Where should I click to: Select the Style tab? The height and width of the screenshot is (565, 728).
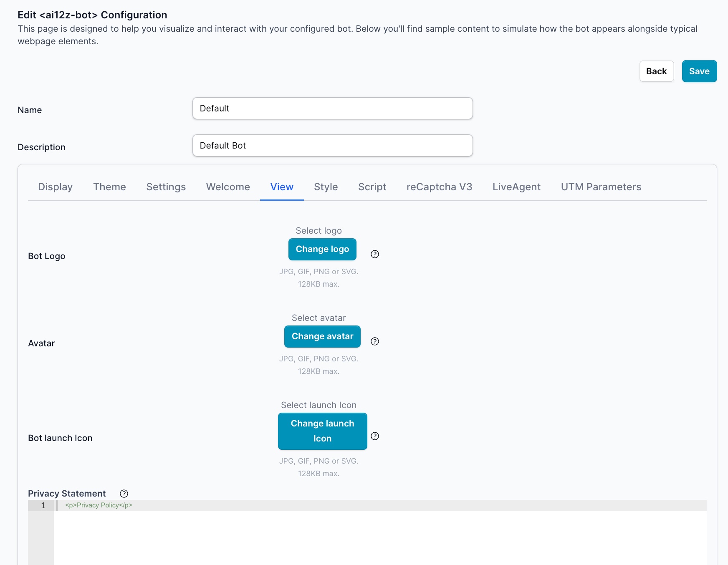pos(326,187)
